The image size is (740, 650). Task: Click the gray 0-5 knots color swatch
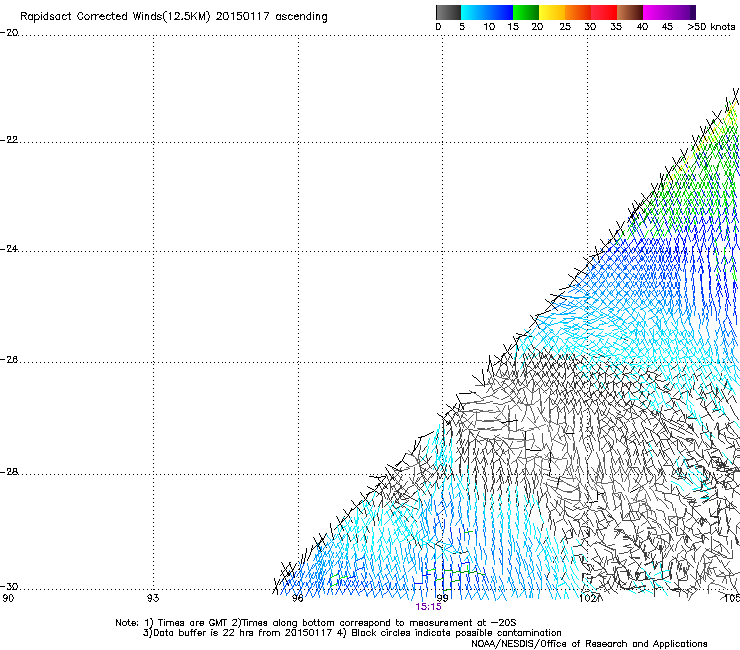448,12
